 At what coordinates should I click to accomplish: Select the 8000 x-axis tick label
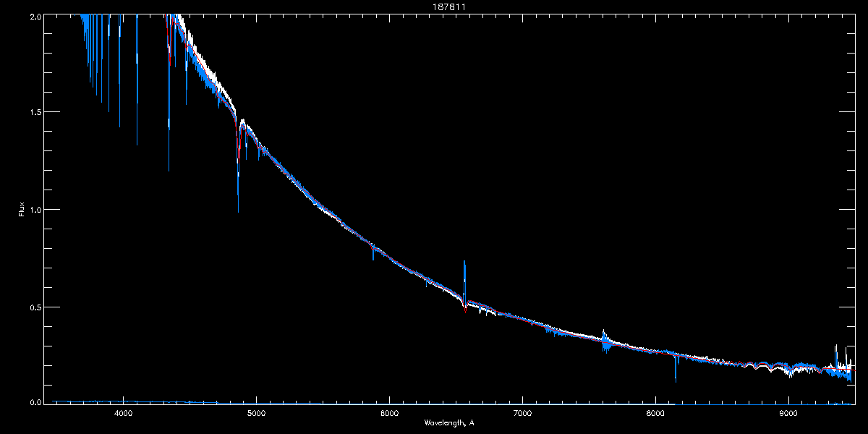click(x=655, y=414)
